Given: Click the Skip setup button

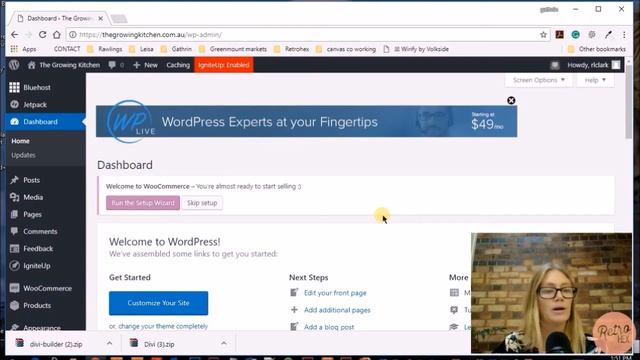Looking at the screenshot, I should point(202,203).
